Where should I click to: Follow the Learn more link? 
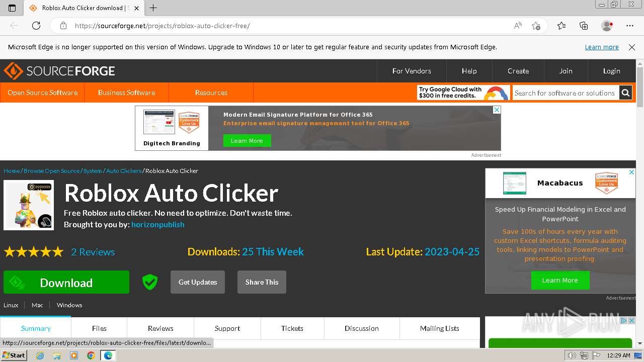tap(602, 47)
